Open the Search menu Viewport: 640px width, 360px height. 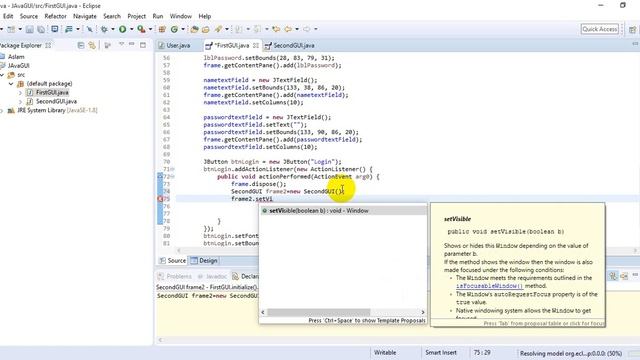tap(112, 16)
